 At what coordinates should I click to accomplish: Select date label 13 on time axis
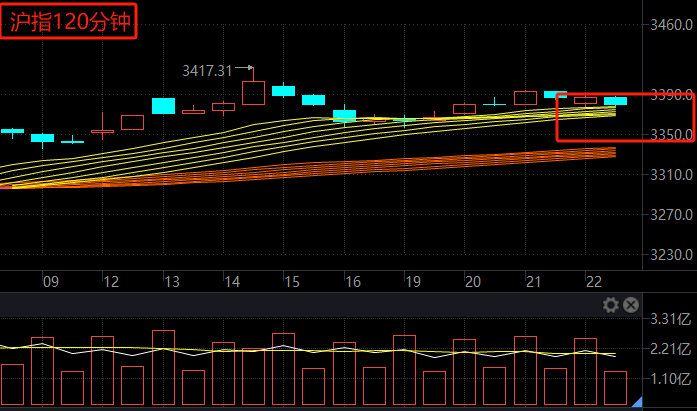pos(172,282)
